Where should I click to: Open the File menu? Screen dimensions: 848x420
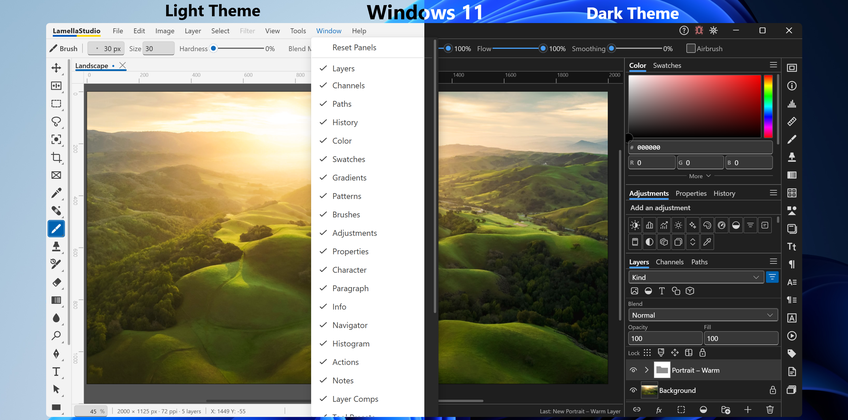coord(117,31)
